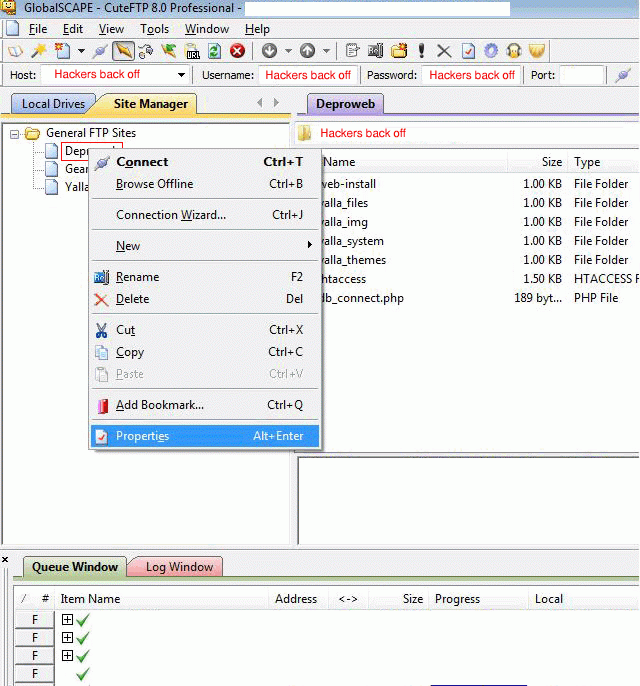Click the Port input field
Image resolution: width=640 pixels, height=686 pixels.
(581, 75)
